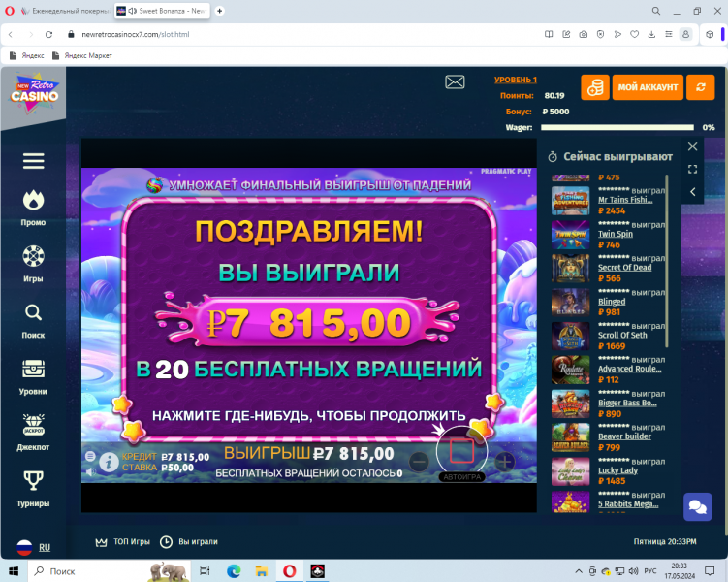Open the Игры casino chip icon

pyautogui.click(x=33, y=256)
